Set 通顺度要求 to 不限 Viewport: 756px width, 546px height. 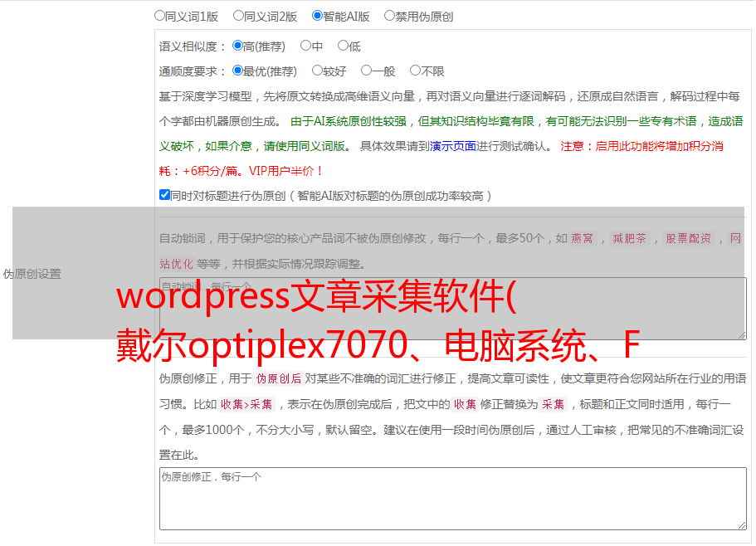[x=415, y=71]
